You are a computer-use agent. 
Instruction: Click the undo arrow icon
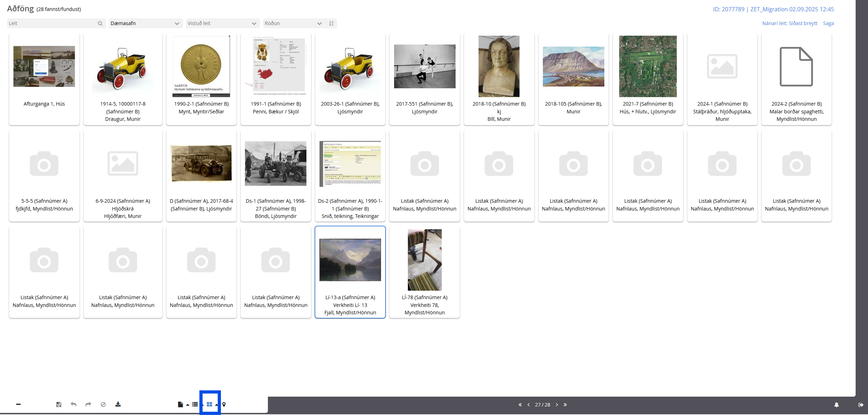(74, 404)
